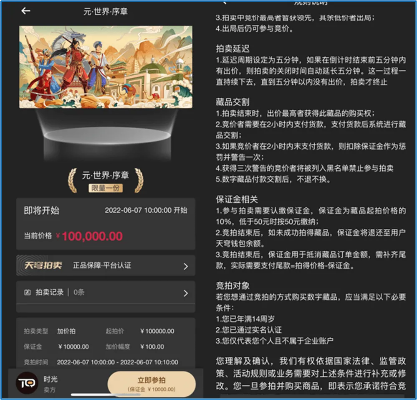View the 元·世界·序章 artwork image
The image size is (417, 400).
[x=105, y=67]
